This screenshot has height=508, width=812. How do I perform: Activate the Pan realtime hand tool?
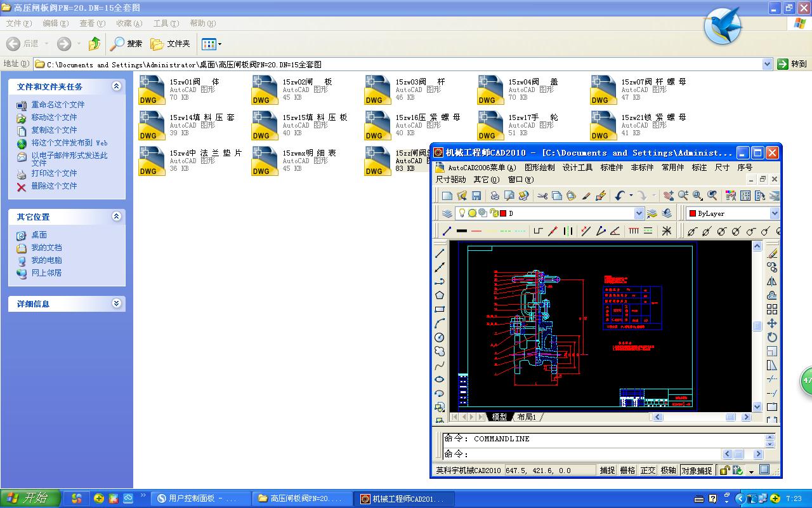pyautogui.click(x=668, y=196)
